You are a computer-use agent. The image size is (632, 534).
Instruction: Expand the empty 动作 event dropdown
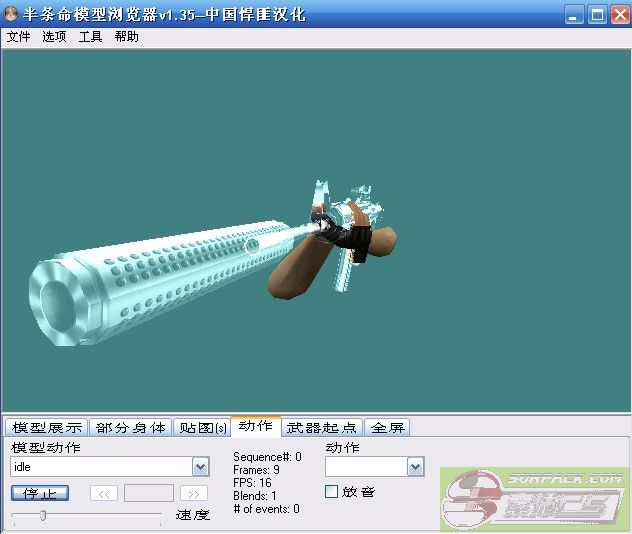(x=415, y=467)
